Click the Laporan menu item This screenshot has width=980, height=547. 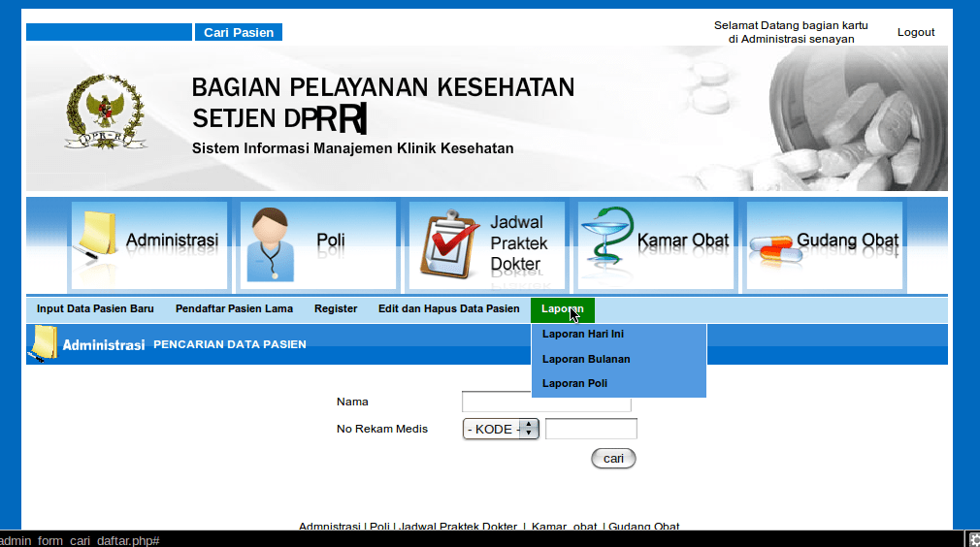(x=563, y=309)
